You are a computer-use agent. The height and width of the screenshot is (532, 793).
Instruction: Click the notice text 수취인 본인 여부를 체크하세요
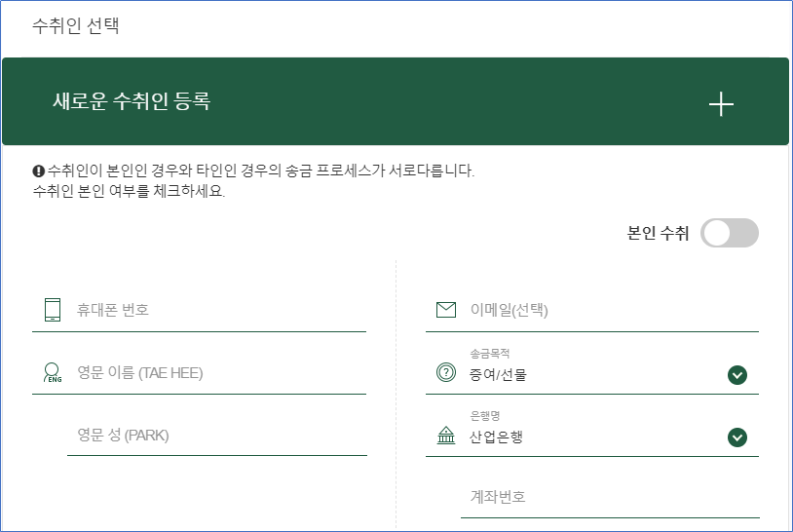pyautogui.click(x=129, y=191)
